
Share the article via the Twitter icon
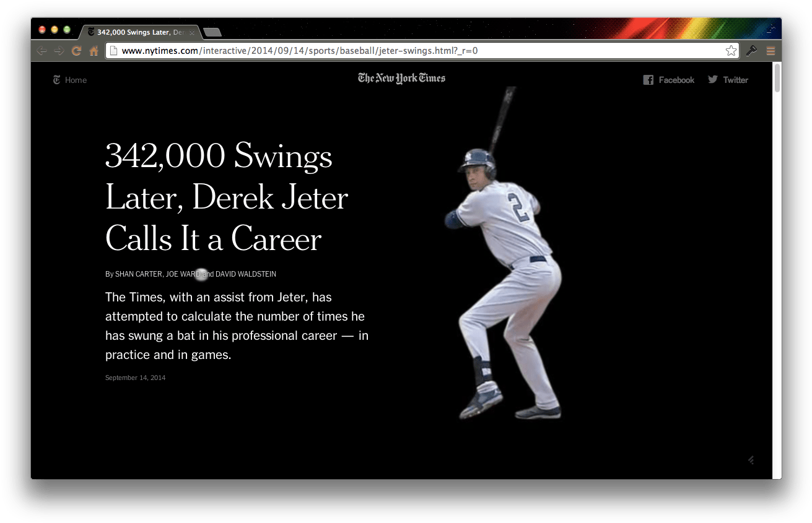712,80
